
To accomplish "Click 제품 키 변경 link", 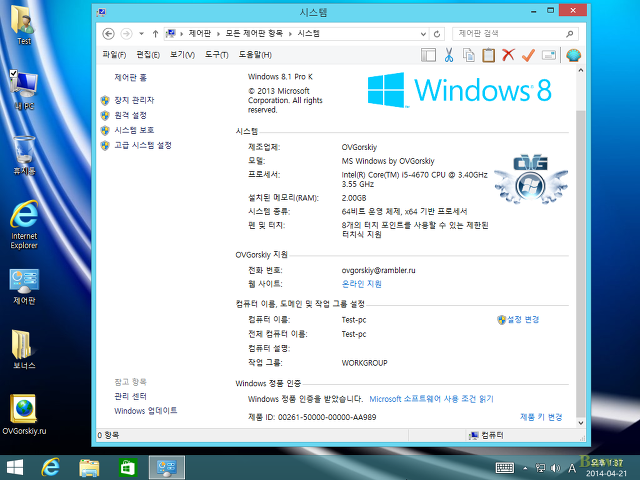I will coord(541,417).
